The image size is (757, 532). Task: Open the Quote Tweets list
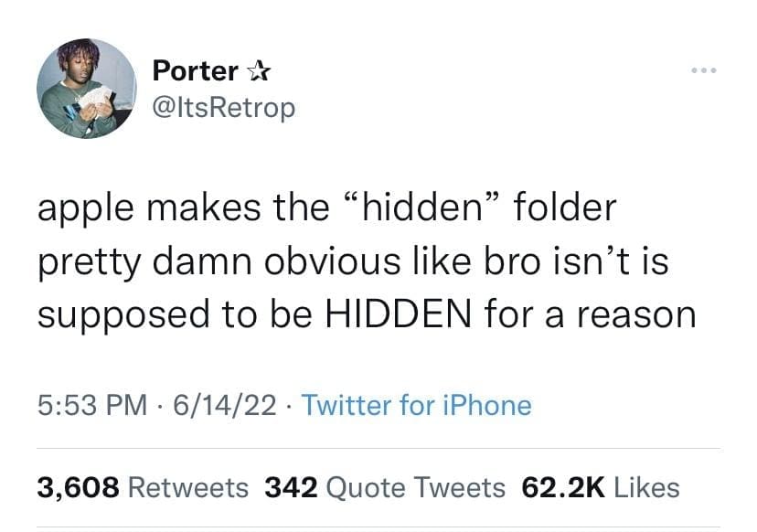(x=416, y=487)
